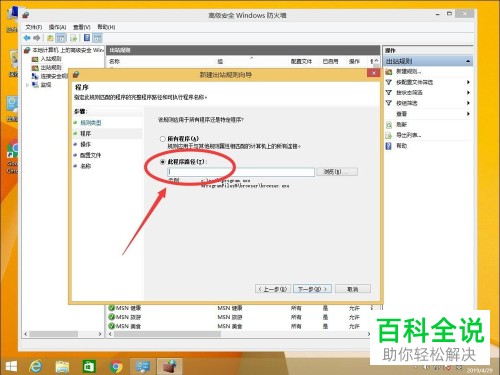Select the 所有程序(A) radio button
The height and width of the screenshot is (375, 500).
(x=163, y=139)
